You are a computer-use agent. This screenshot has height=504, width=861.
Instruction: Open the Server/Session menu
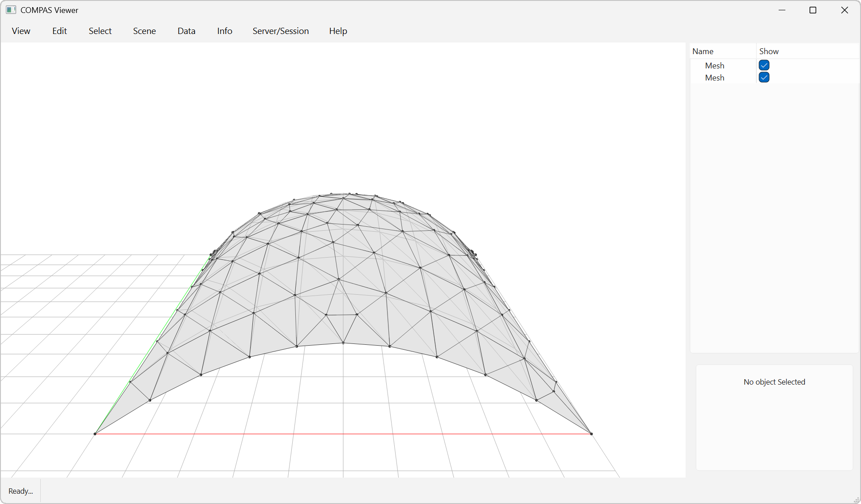click(x=281, y=31)
